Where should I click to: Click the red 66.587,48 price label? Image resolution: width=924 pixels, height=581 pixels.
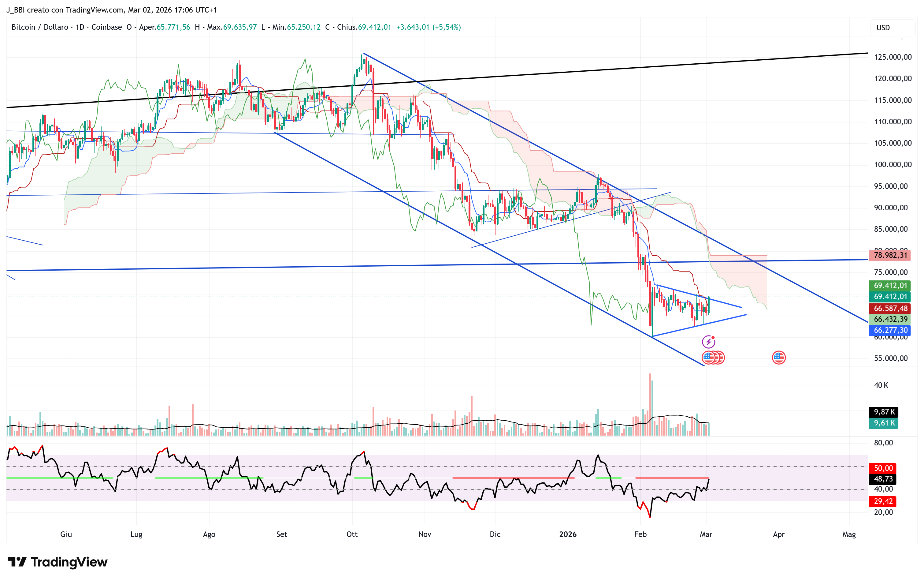click(890, 308)
